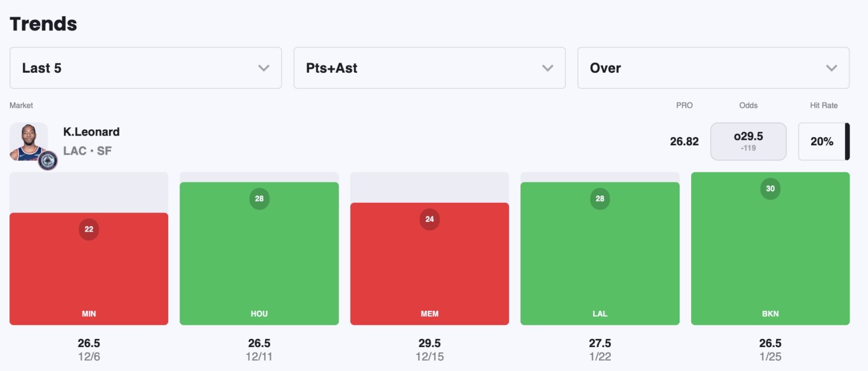Click the 30 value badge on BKN bar
868x371 pixels.
click(x=770, y=189)
